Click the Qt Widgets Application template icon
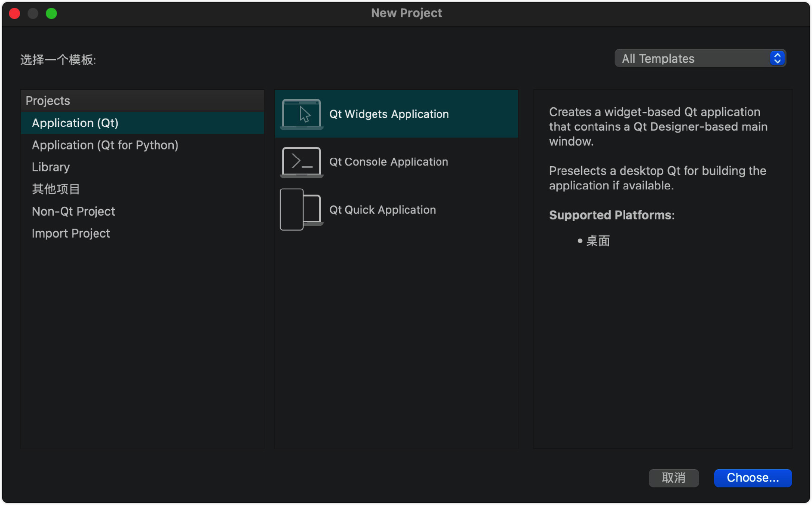The height and width of the screenshot is (505, 812). point(302,114)
